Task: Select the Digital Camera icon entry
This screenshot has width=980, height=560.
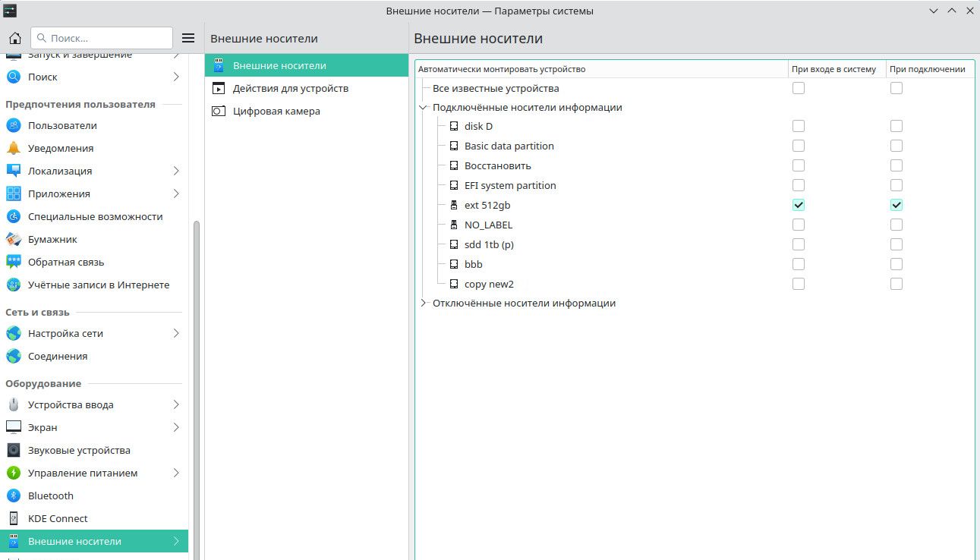Action: point(219,111)
